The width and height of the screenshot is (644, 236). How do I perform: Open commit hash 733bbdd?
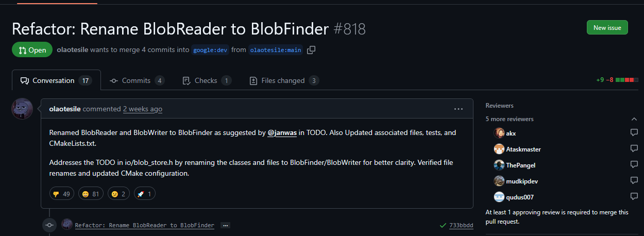click(461, 225)
